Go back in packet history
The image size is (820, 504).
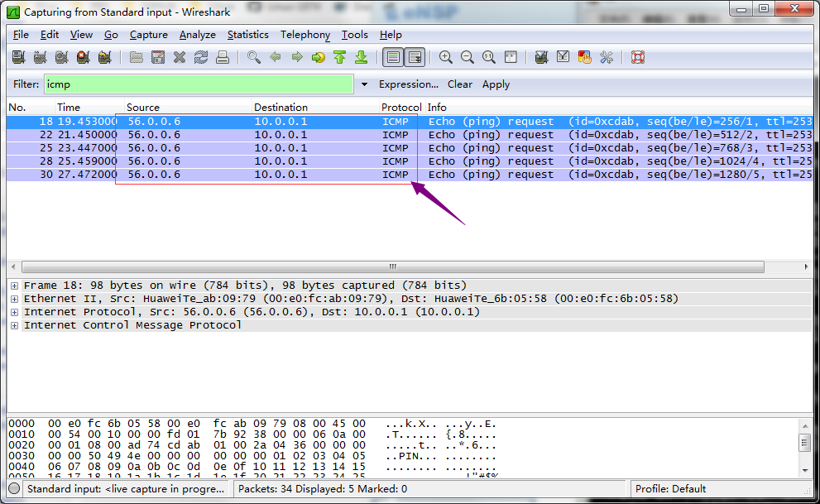point(275,57)
